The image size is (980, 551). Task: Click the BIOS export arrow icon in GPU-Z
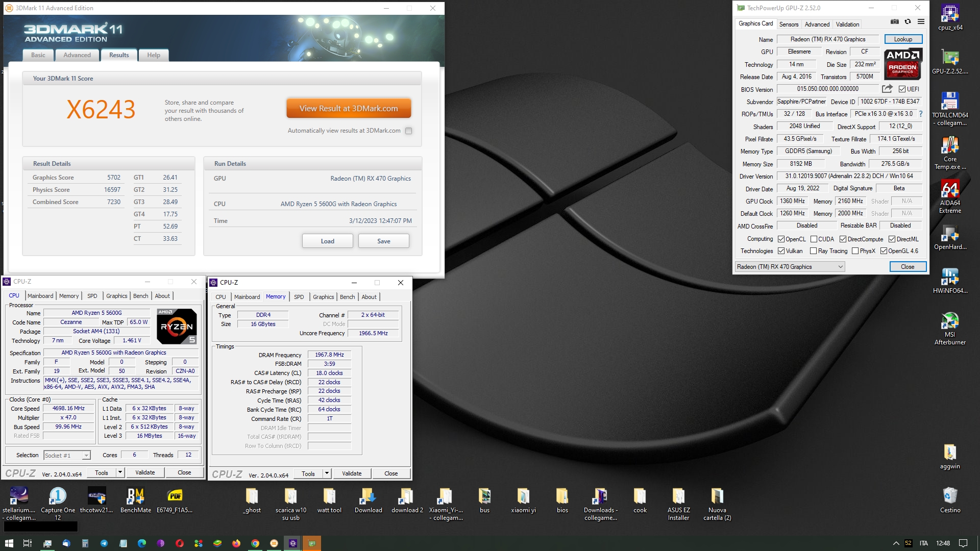point(887,89)
